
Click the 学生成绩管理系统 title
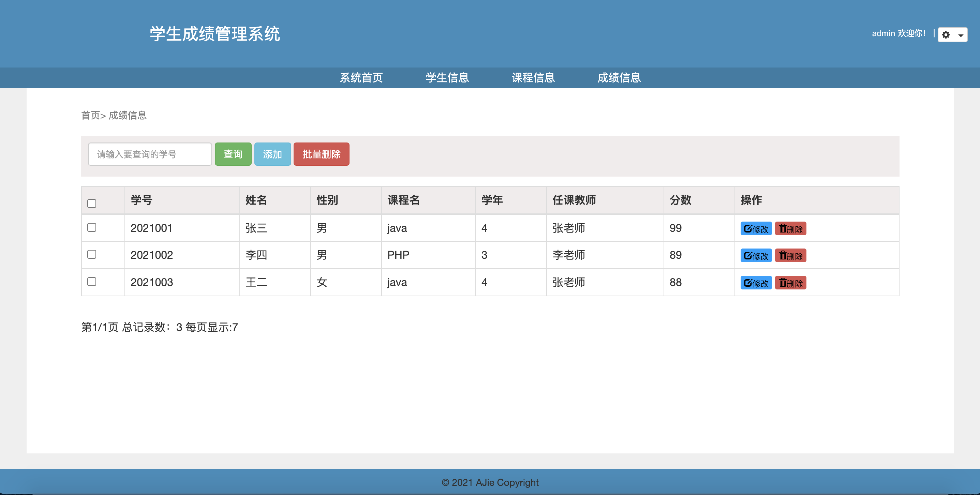coord(214,34)
